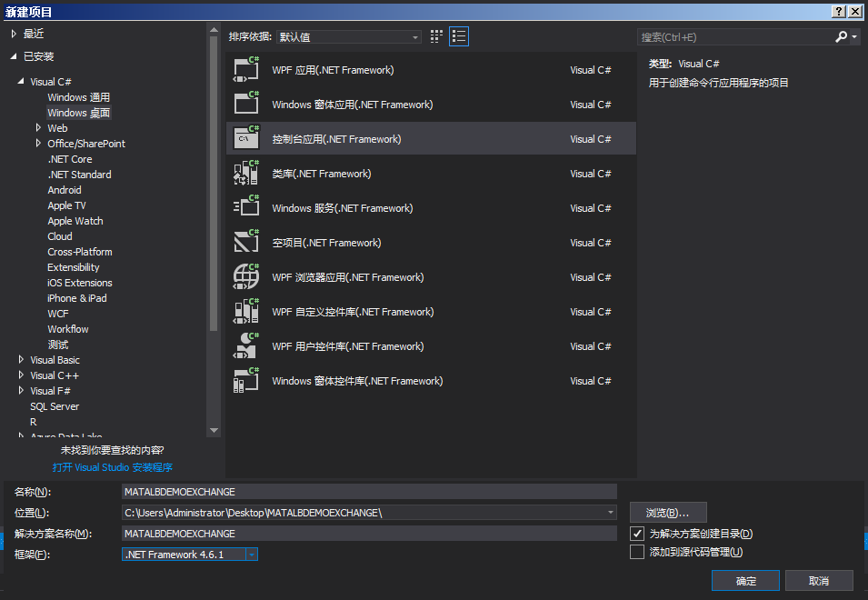Select Apple TV category
This screenshot has height=600, width=868.
click(66, 205)
